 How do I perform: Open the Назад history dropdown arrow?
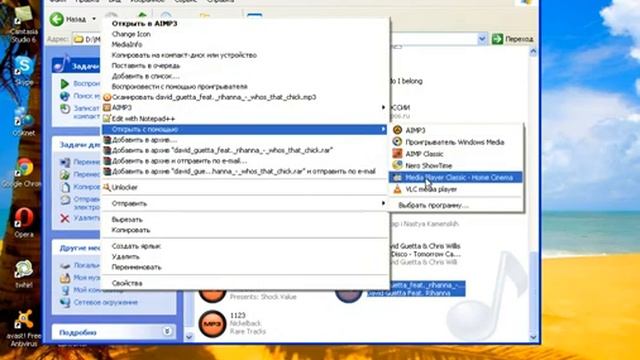click(x=94, y=19)
